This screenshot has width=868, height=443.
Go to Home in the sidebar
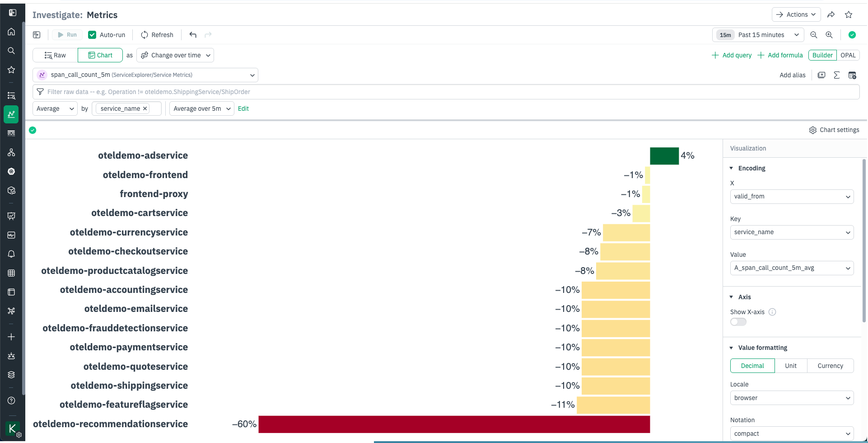(x=11, y=32)
